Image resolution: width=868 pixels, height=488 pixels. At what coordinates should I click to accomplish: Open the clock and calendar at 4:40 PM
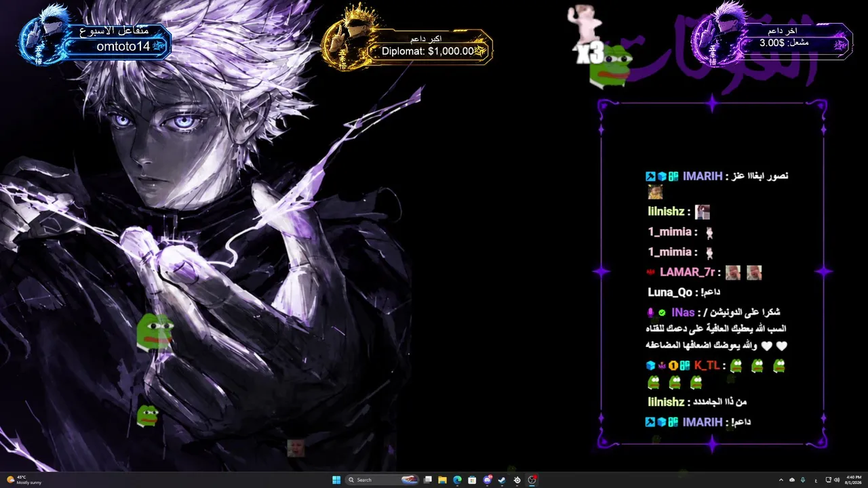point(854,480)
